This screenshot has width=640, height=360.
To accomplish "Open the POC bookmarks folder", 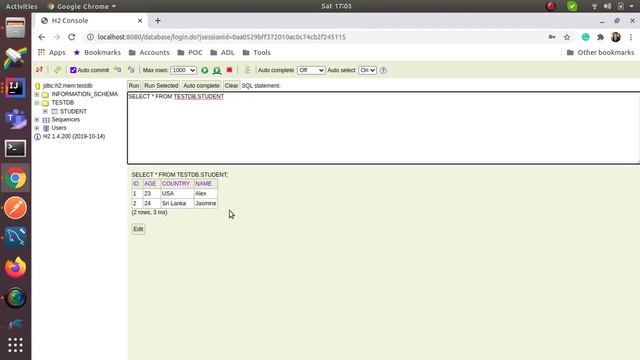I will [x=190, y=52].
